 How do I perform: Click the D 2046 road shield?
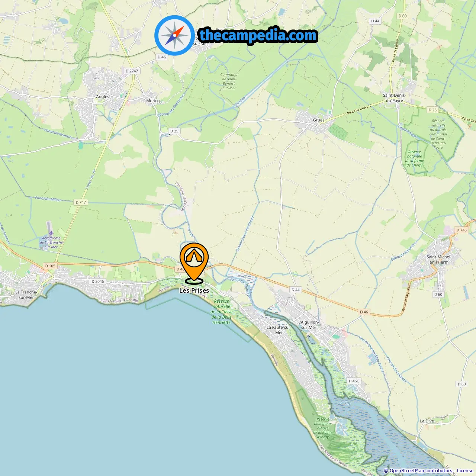pos(98,281)
